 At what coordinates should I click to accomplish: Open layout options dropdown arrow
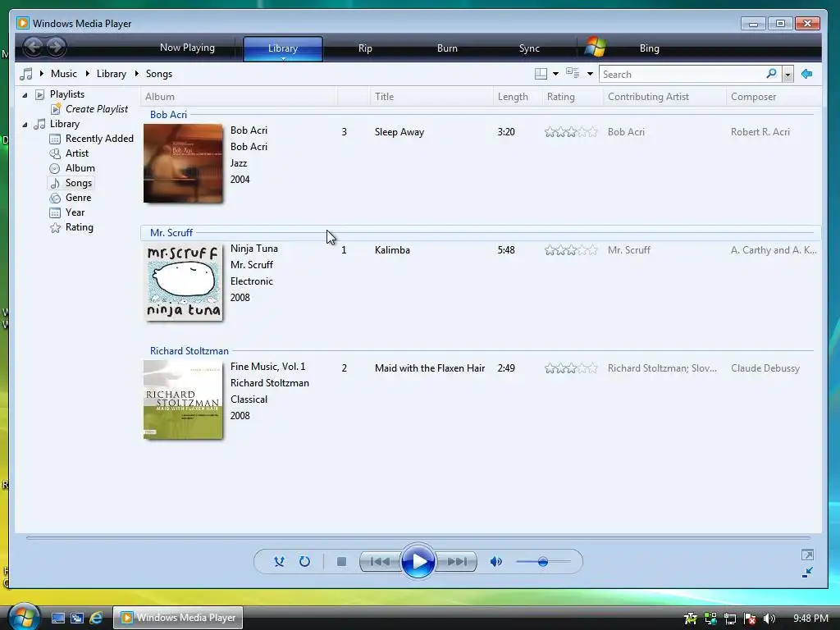pos(555,74)
